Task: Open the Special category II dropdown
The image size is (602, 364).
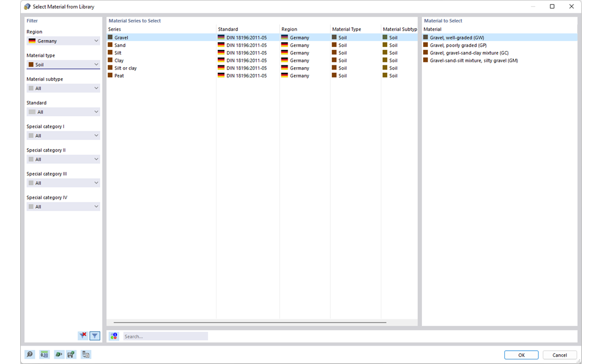Action: point(63,159)
